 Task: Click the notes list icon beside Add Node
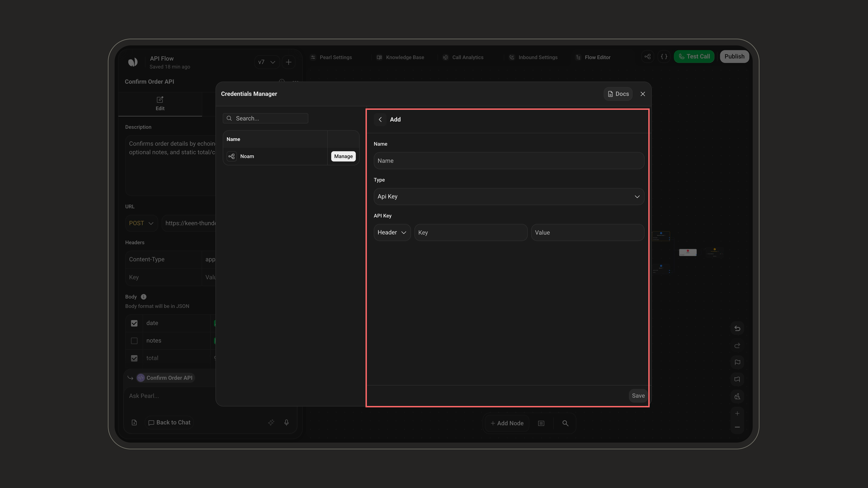(541, 423)
